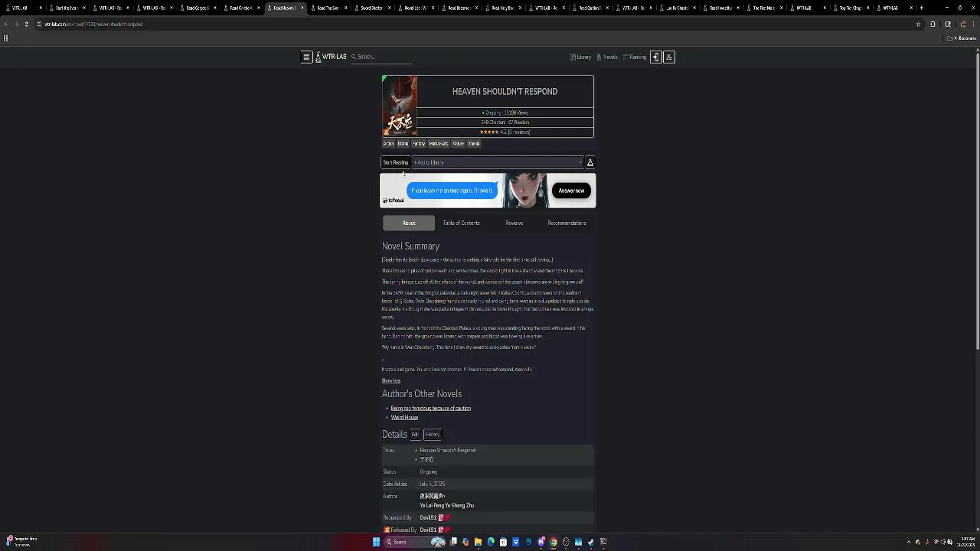Open File Explorer from taskbar
The width and height of the screenshot is (980, 551).
[x=478, y=542]
